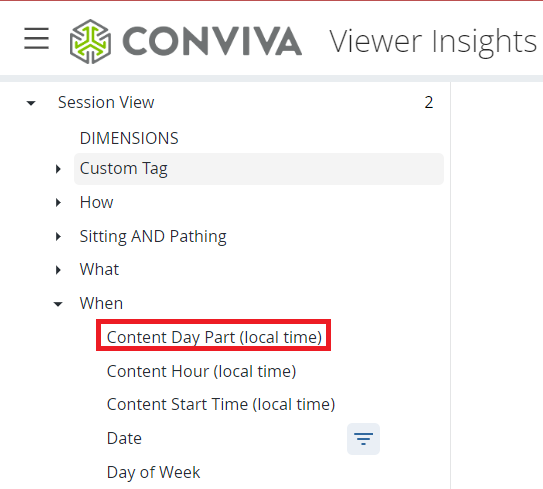Click the Custom Tag label
This screenshot has width=543, height=489.
pyautogui.click(x=124, y=169)
